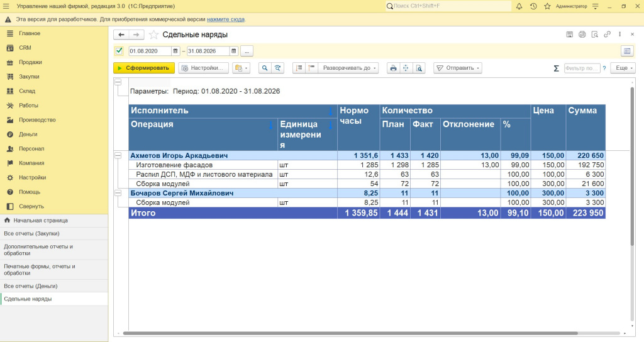This screenshot has width=644, height=342.
Task: Switch to Начальная страница tab
Action: pos(41,221)
